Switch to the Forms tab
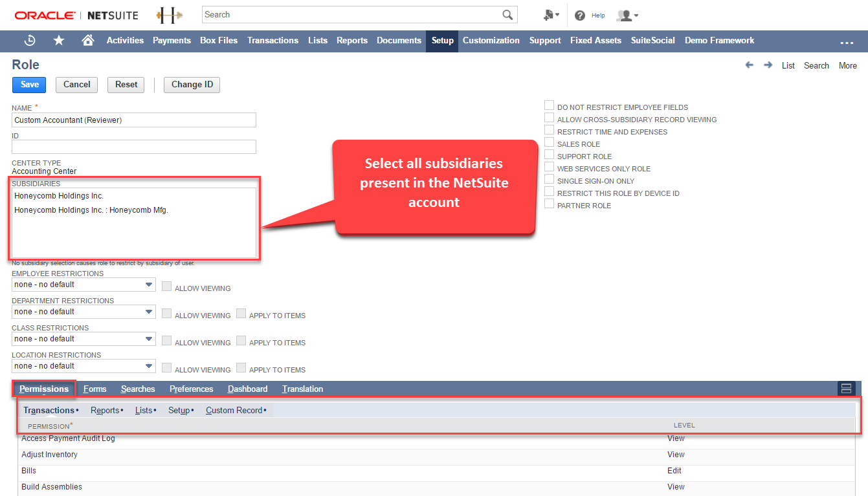The width and height of the screenshot is (868, 496). click(x=95, y=389)
